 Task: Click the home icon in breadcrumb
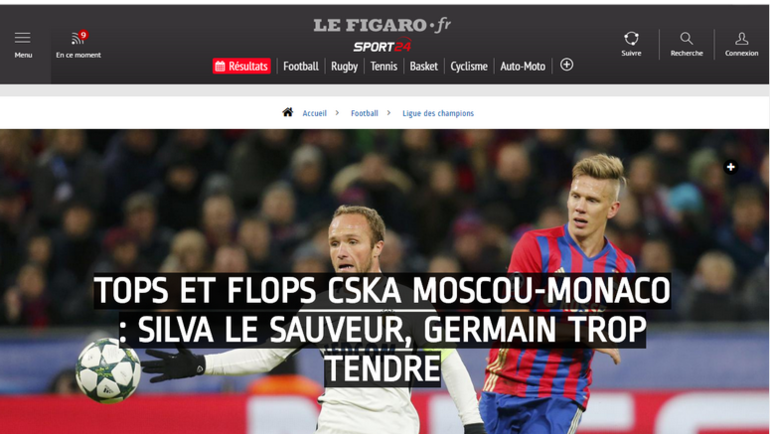[x=288, y=112]
